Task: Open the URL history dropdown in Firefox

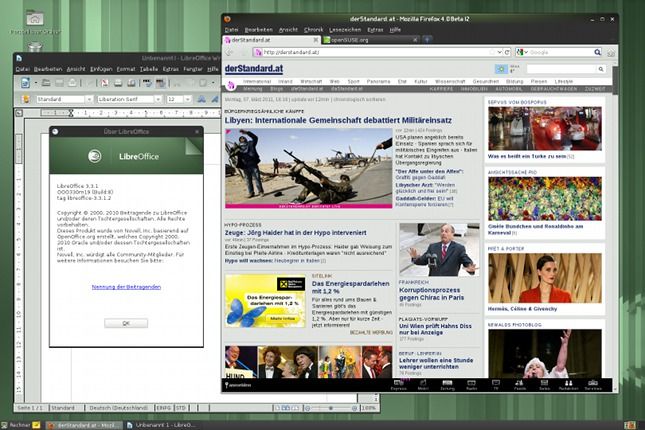Action: click(499, 52)
